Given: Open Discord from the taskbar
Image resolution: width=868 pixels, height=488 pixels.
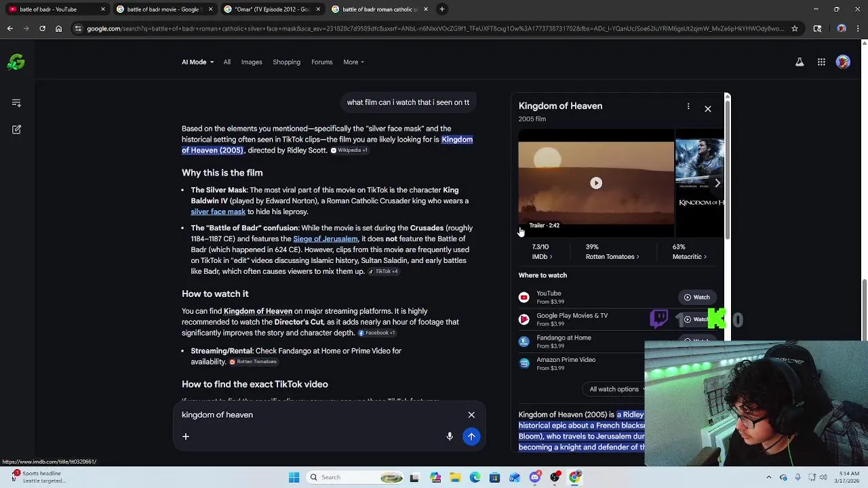Looking at the screenshot, I should (x=534, y=477).
